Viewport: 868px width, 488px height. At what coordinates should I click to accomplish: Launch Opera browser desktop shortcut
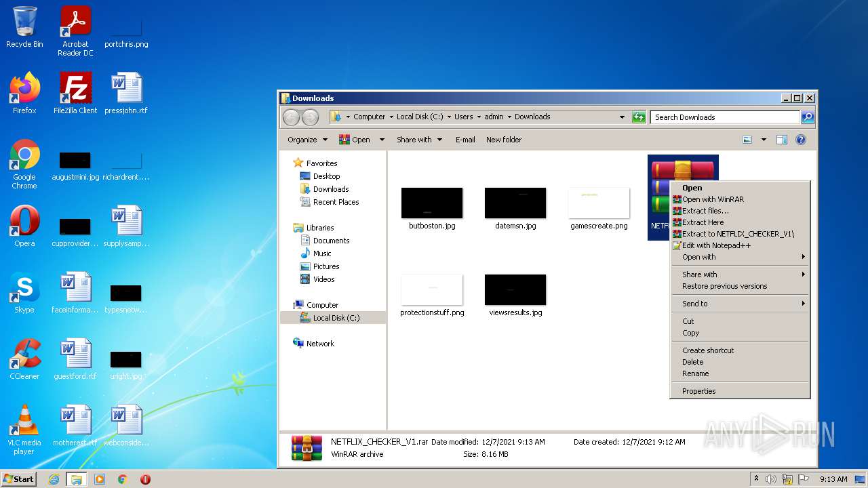tap(24, 226)
